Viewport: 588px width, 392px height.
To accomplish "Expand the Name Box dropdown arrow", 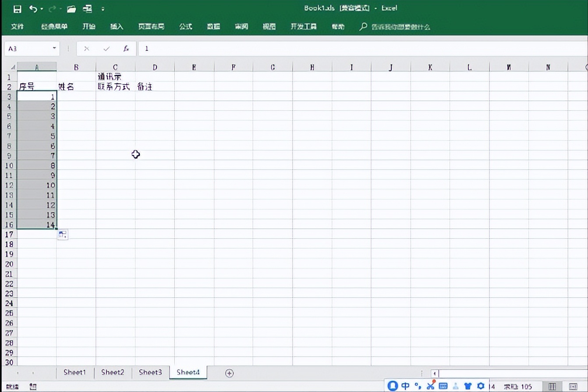I will click(54, 48).
